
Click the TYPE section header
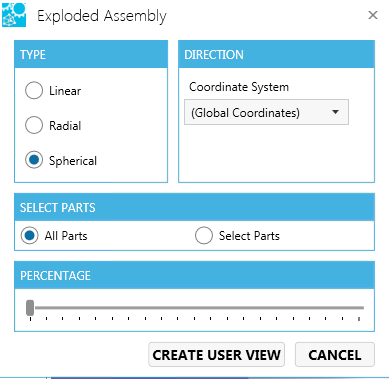click(x=91, y=54)
